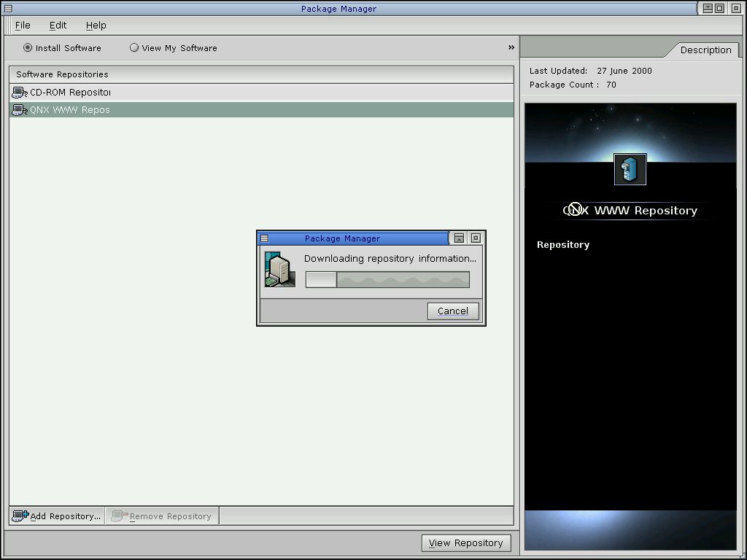747x560 pixels.
Task: Click the server icon in the download dialog
Action: 279,269
